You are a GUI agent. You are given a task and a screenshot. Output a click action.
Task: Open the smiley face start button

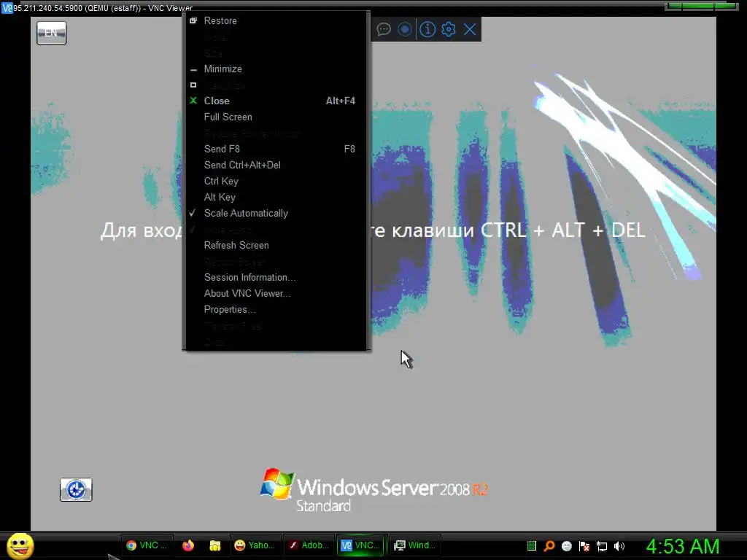click(x=20, y=545)
